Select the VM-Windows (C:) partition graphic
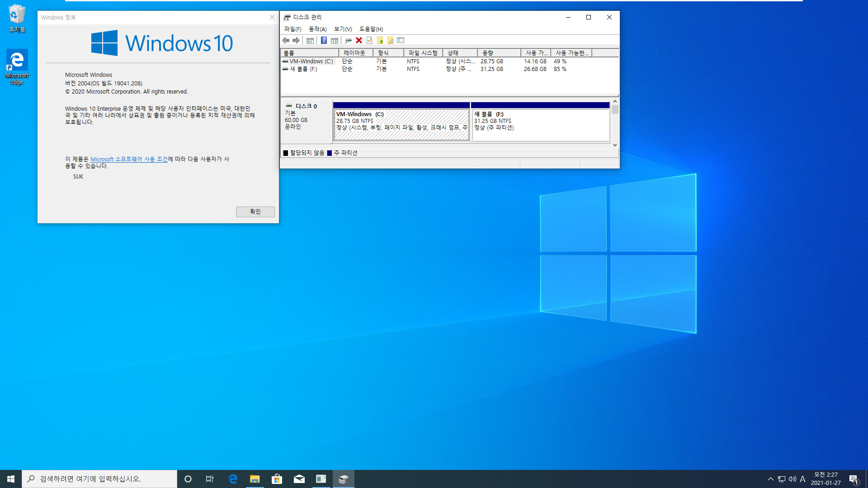The image size is (868, 488). [401, 122]
